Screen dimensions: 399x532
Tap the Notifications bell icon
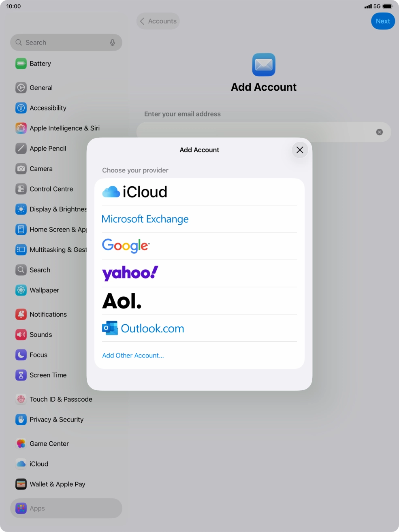(21, 315)
